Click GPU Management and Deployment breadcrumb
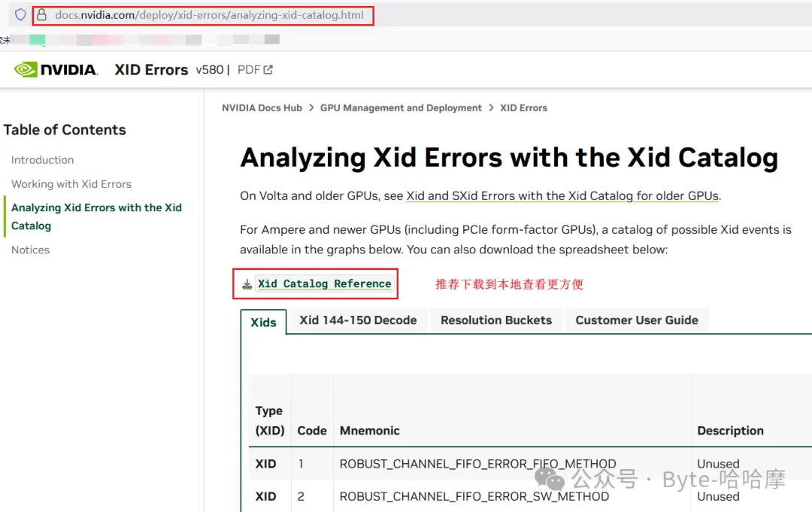The image size is (812, 512). click(x=401, y=108)
